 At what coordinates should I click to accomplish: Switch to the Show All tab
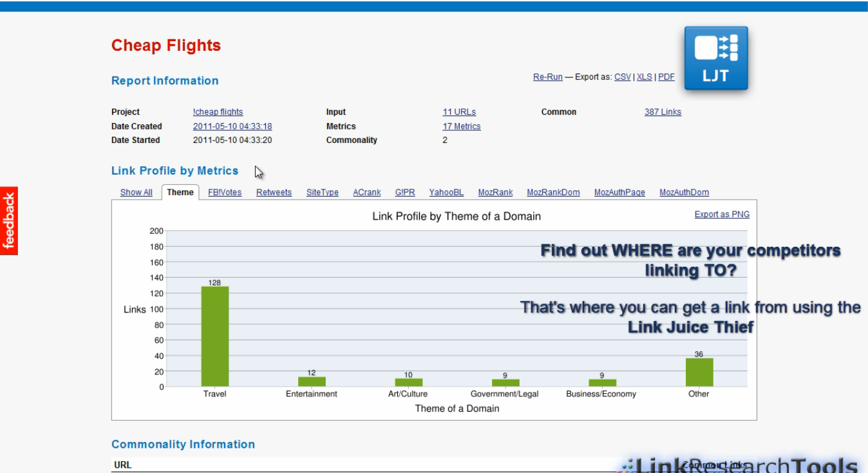(137, 192)
